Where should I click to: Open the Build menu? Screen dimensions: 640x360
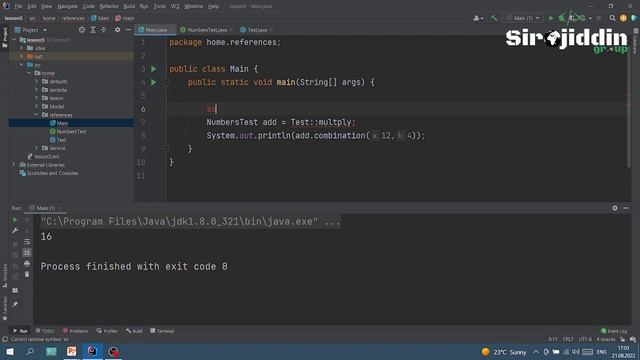[129, 6]
